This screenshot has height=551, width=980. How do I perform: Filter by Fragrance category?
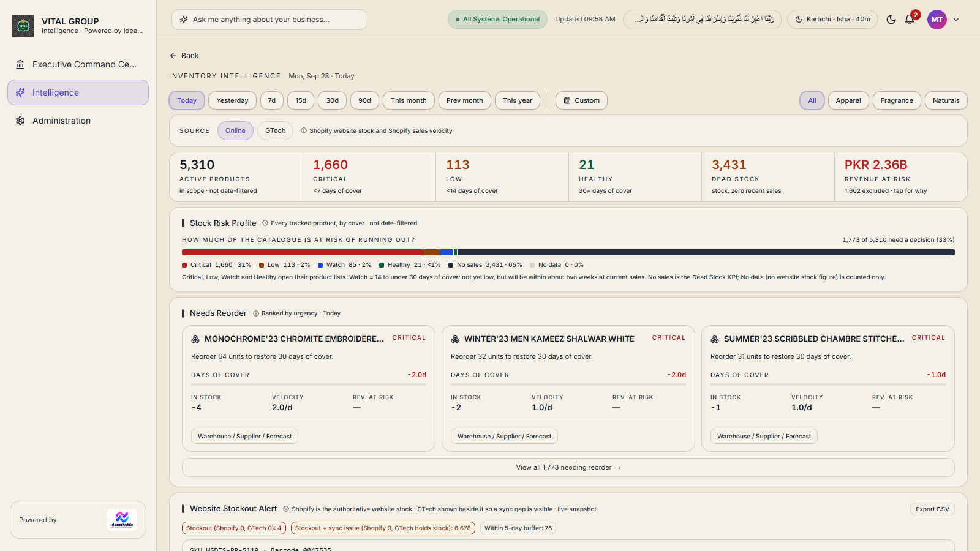click(x=897, y=100)
